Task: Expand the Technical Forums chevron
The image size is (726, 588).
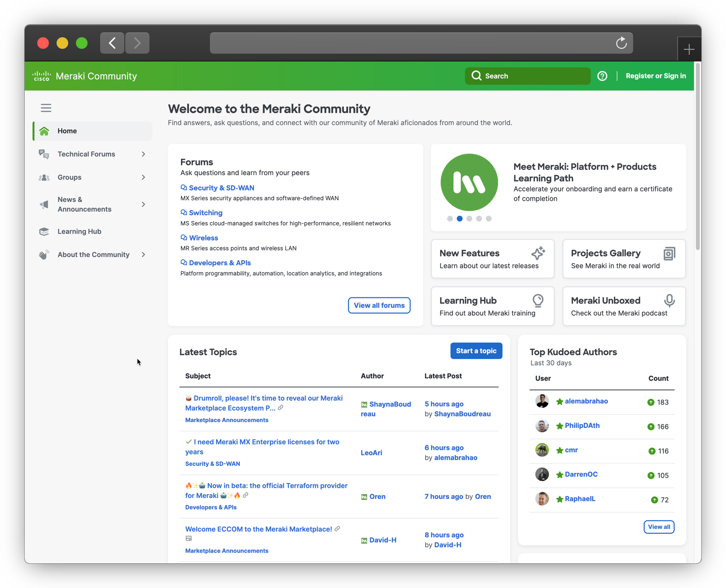Action: pos(143,154)
